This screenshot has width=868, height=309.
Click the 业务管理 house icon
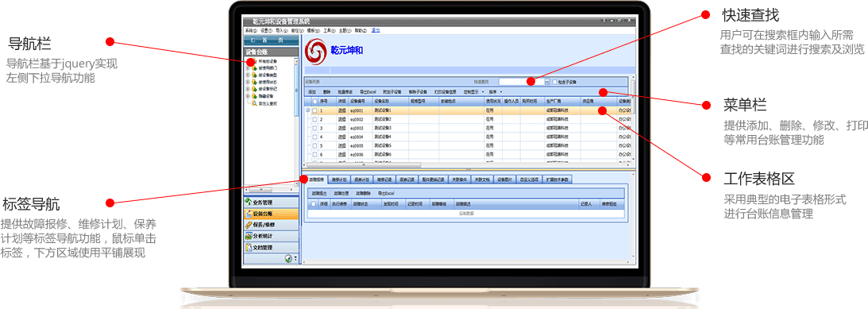249,202
